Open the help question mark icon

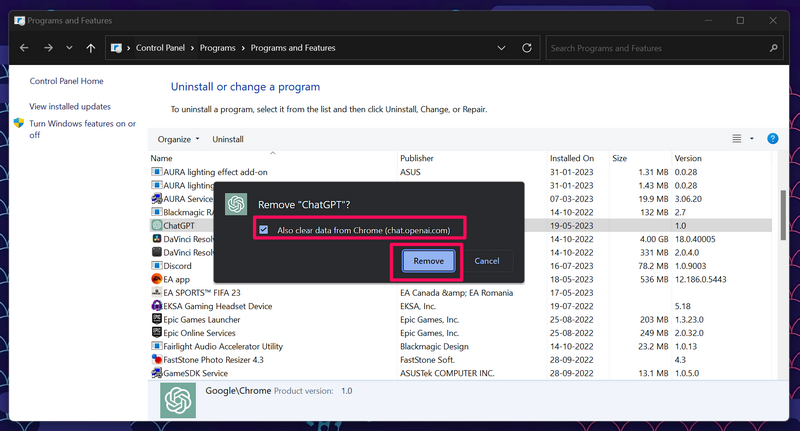772,139
